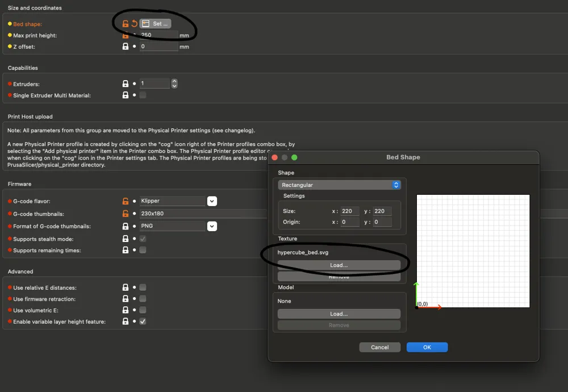This screenshot has width=568, height=392.
Task: Open the G-code flavor dropdown arrow
Action: pyautogui.click(x=212, y=201)
